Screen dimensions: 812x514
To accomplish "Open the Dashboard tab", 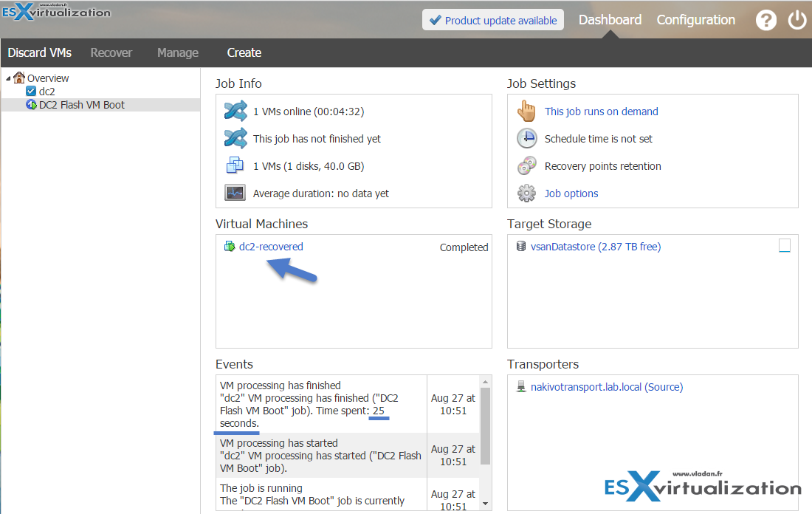I will coord(610,20).
